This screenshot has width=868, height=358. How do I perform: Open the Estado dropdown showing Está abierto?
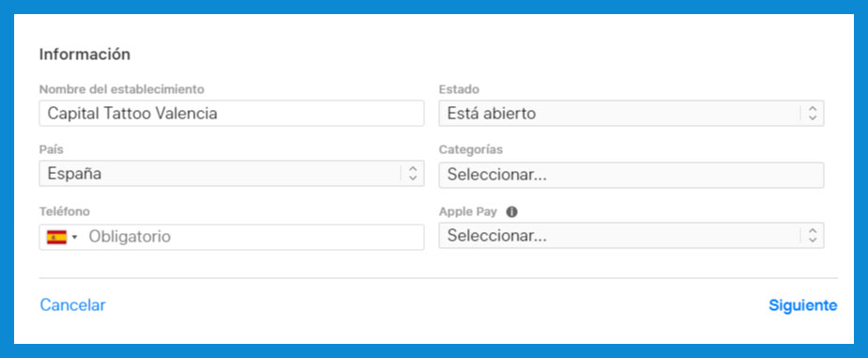[x=632, y=114]
